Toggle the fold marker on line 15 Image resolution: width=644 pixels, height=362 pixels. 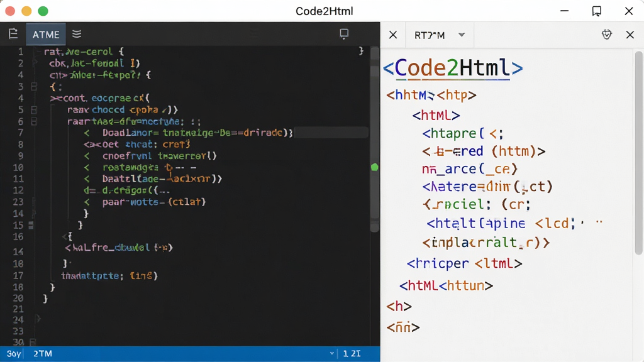31,225
